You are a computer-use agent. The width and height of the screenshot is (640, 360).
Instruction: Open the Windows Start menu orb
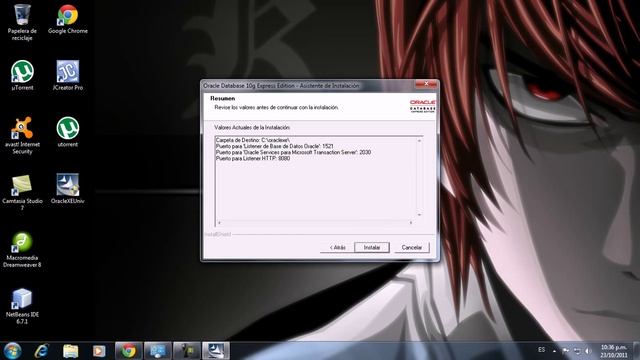coord(12,351)
